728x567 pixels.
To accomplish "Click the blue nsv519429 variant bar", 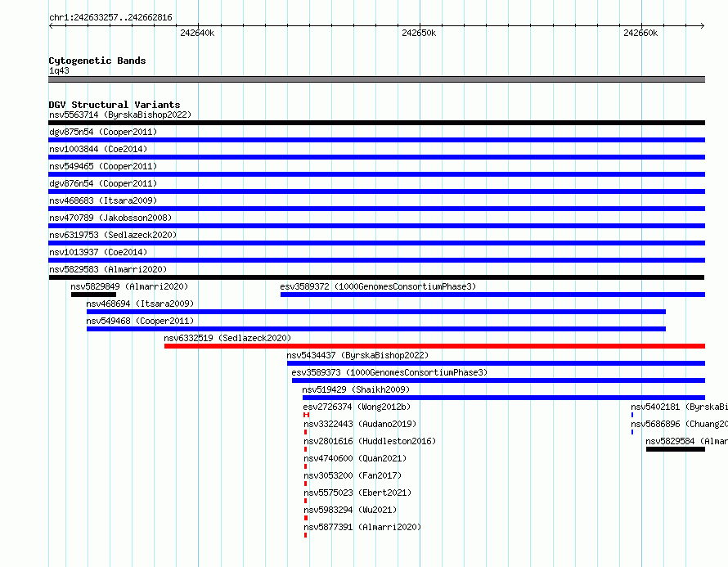I will click(504, 398).
